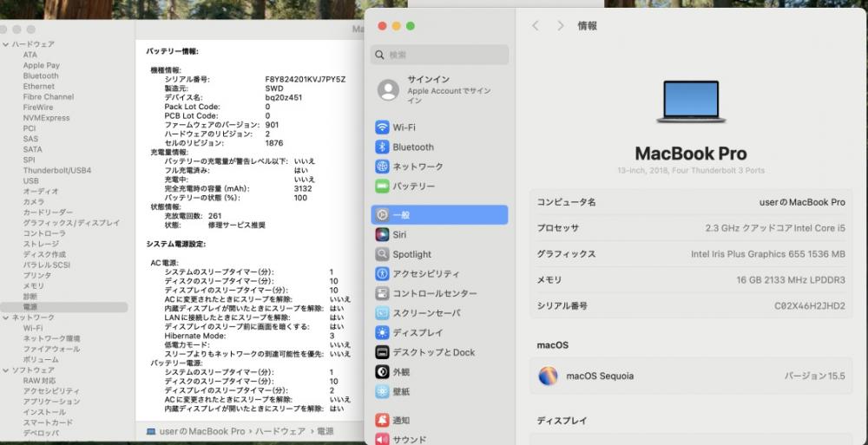Select ファイアウォール in the network list

[51, 350]
